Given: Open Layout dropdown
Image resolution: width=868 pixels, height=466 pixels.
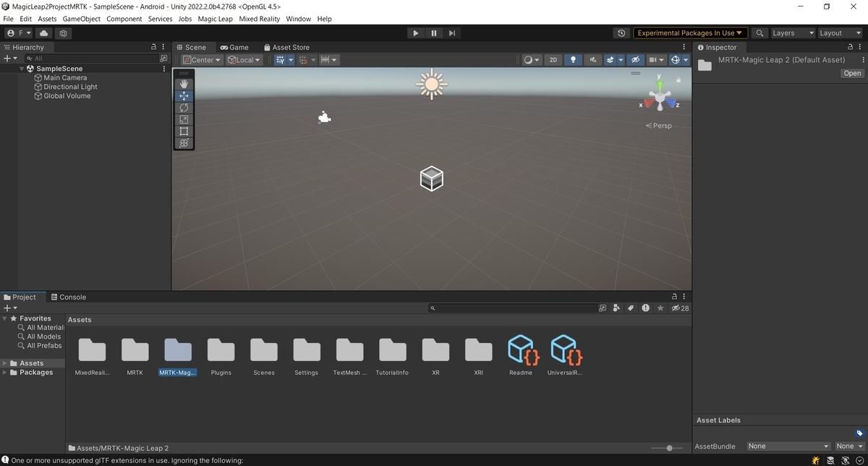Looking at the screenshot, I should [840, 33].
